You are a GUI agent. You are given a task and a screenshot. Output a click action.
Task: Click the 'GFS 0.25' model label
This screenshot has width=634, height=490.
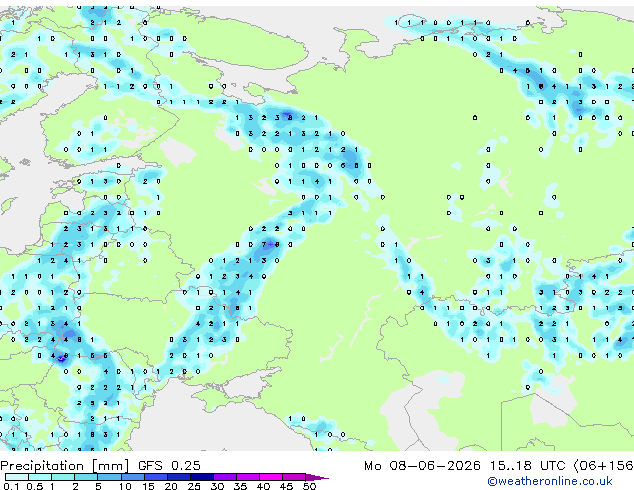click(169, 466)
